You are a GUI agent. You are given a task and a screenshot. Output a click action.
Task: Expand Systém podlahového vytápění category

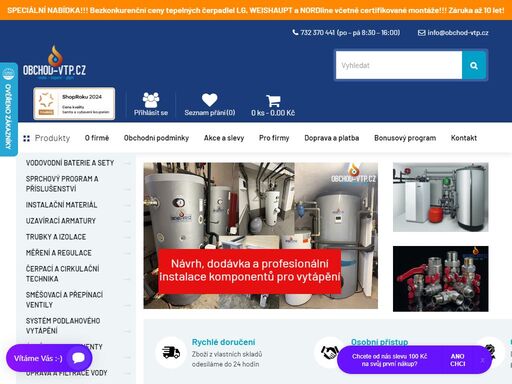[x=127, y=331]
